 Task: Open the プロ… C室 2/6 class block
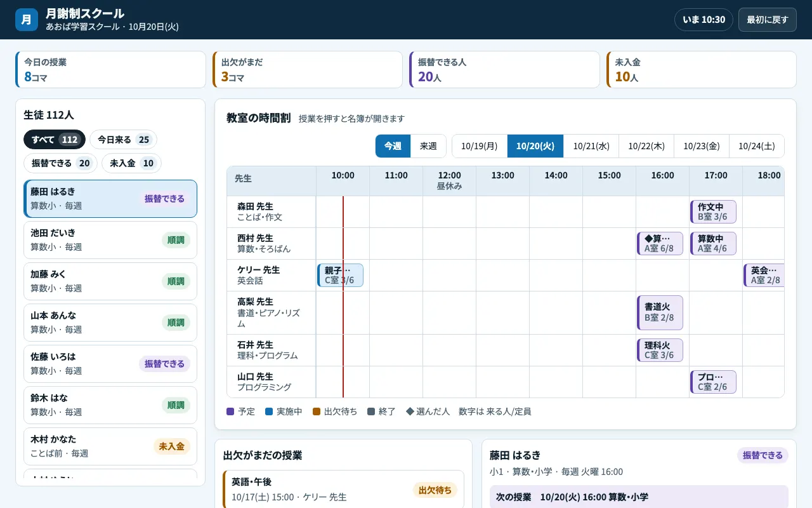coord(713,382)
